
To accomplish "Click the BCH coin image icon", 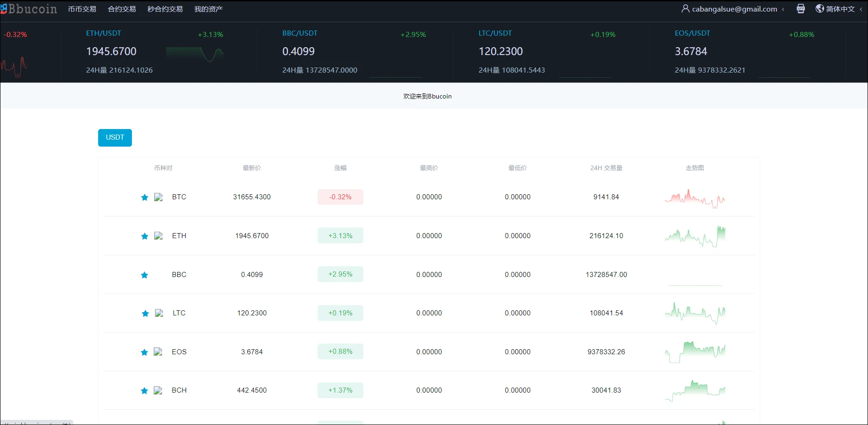I will [158, 390].
